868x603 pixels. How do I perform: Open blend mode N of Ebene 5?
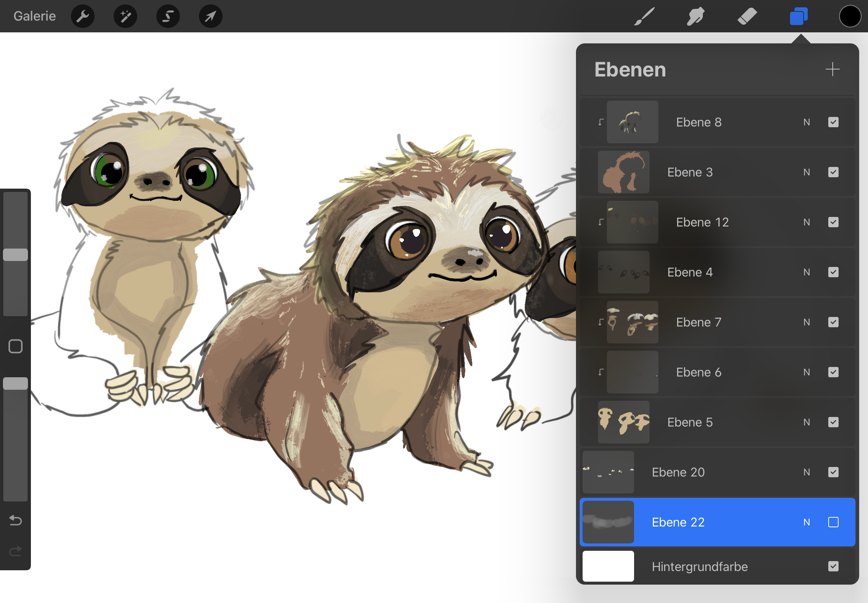click(x=807, y=422)
